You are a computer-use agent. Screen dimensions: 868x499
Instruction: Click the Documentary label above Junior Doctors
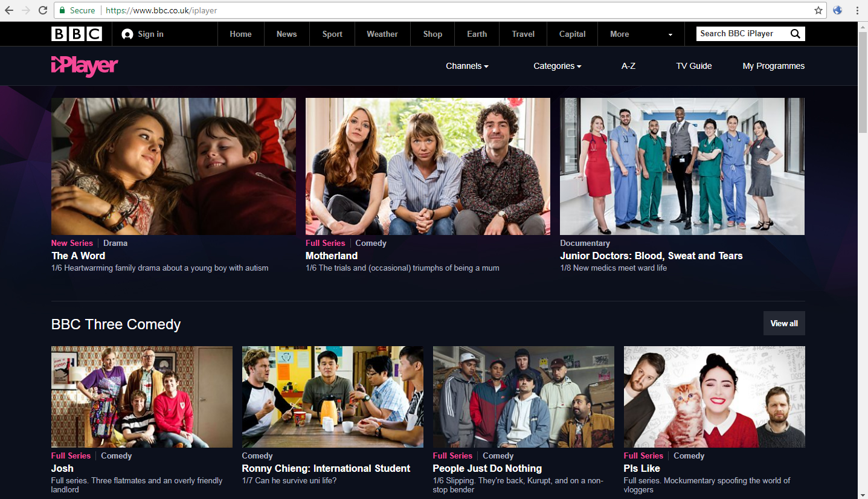[585, 243]
